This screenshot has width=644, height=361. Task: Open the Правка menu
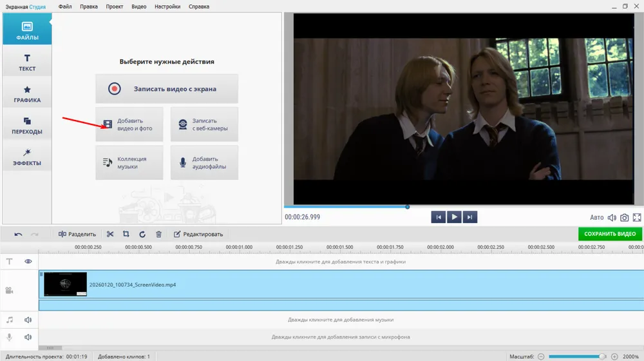(x=89, y=6)
